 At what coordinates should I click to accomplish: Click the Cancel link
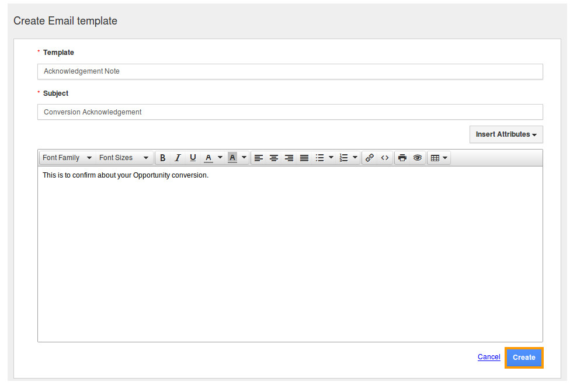(x=489, y=357)
